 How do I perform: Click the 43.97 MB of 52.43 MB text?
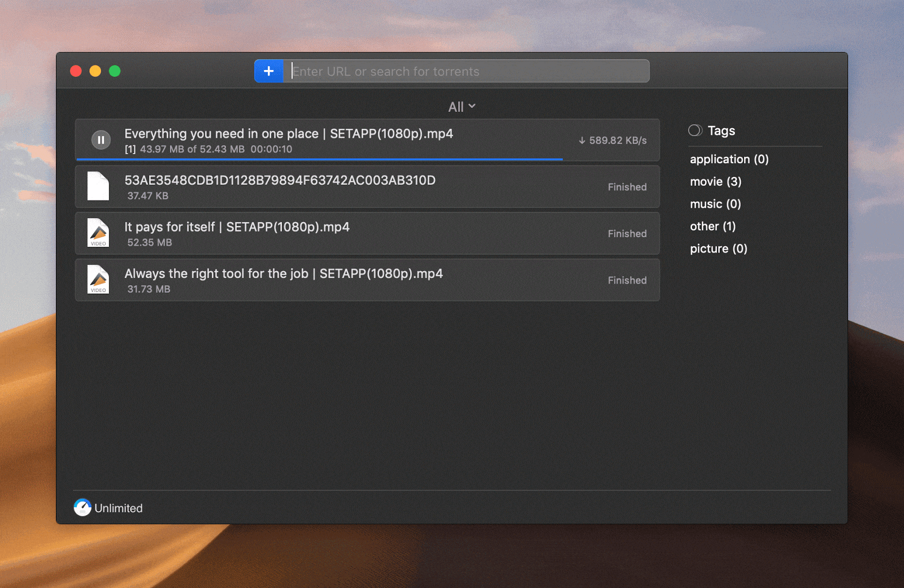click(192, 149)
